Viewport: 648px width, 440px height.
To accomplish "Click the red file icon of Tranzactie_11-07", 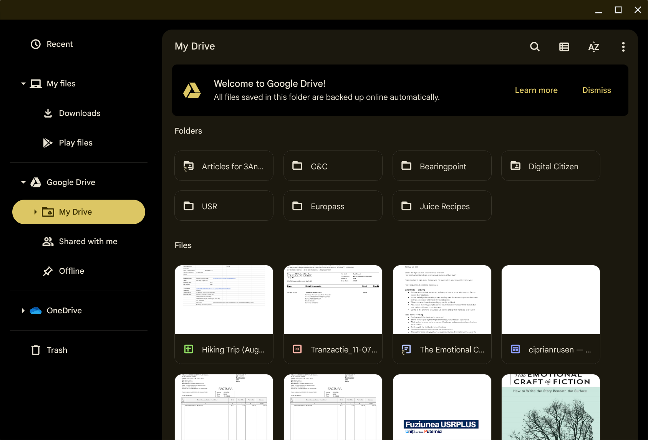I will click(297, 350).
